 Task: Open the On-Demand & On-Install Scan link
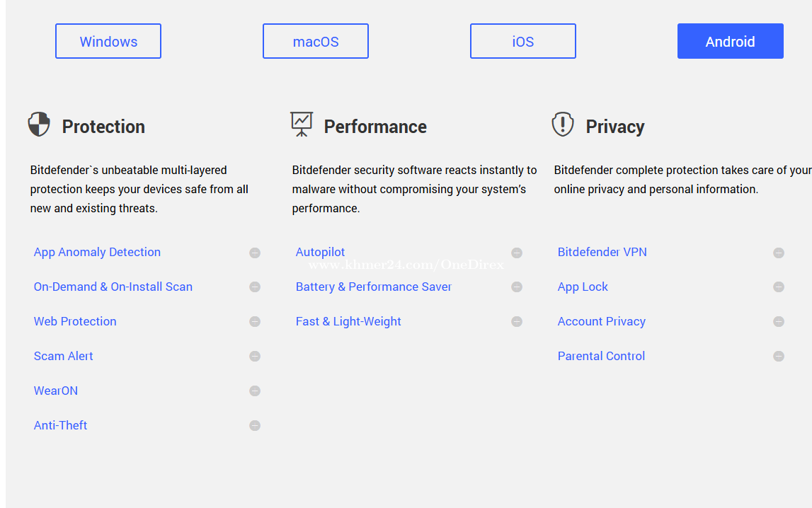[113, 287]
